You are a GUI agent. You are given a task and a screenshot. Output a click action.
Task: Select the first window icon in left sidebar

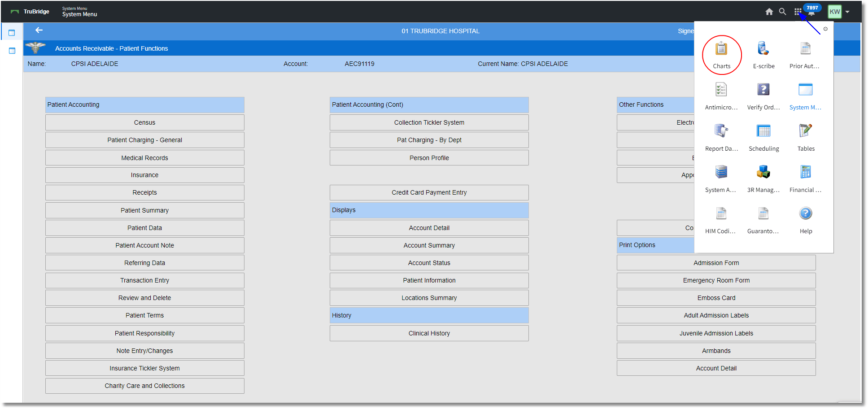click(x=12, y=33)
